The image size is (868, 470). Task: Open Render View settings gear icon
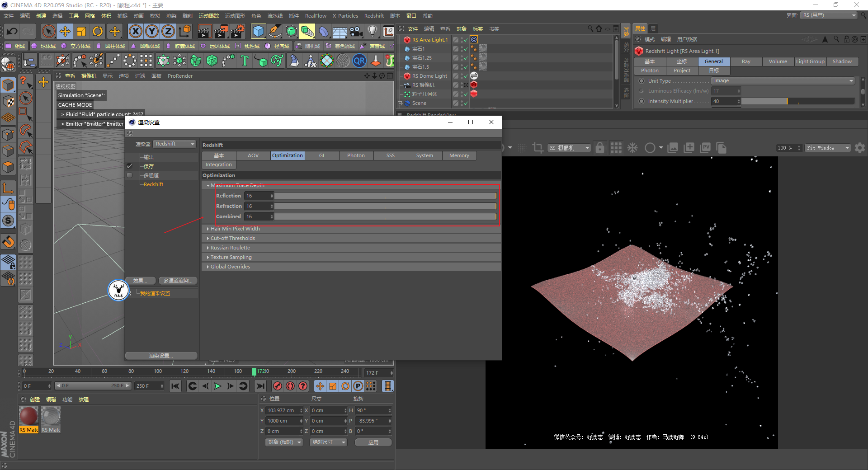pyautogui.click(x=860, y=148)
